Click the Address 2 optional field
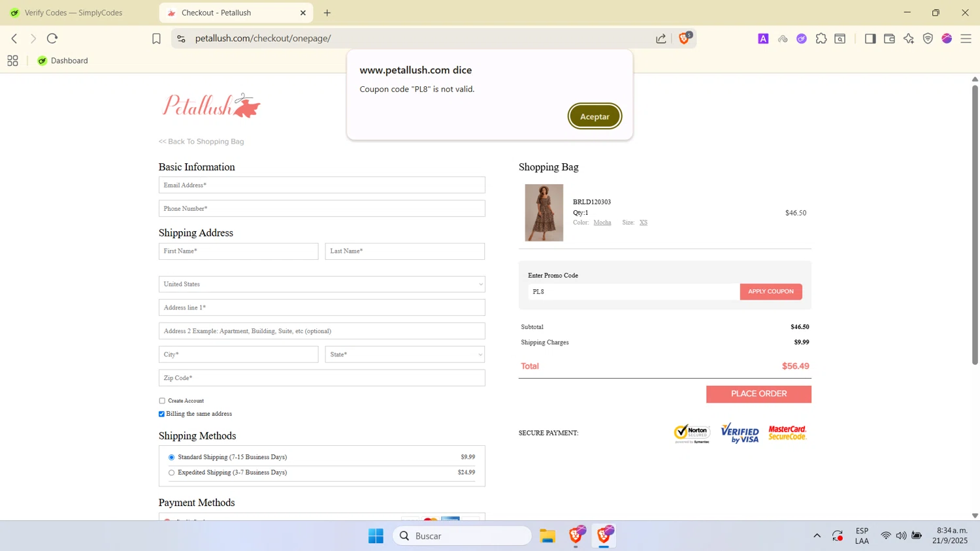Screen dimensions: 980x551 point(321,331)
